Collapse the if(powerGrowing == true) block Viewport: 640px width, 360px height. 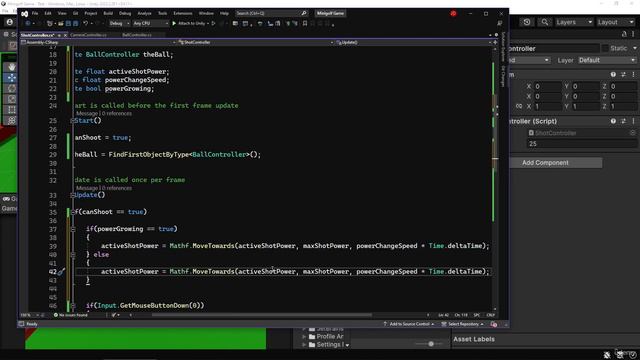(x=73, y=229)
